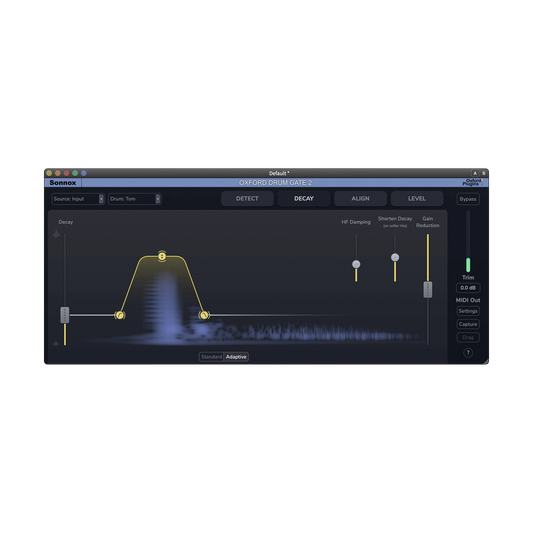Select the B preset comparison slot
This screenshot has height=533, width=533.
[x=483, y=173]
